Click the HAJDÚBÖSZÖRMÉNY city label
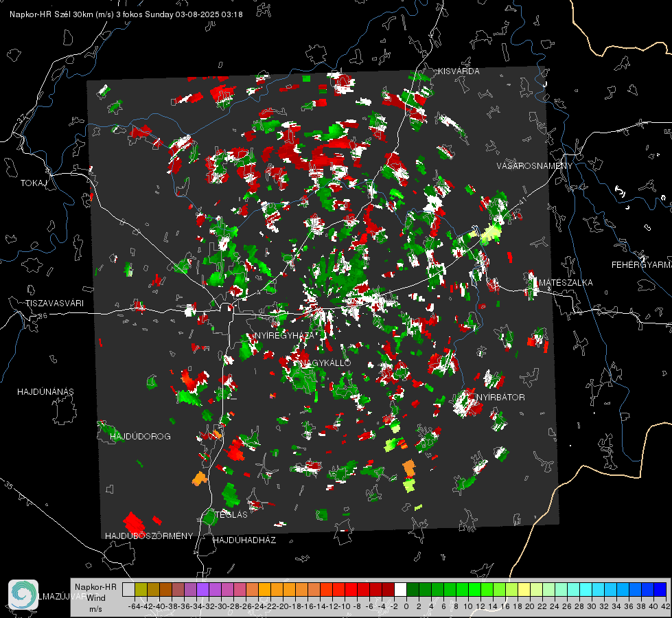The width and height of the screenshot is (672, 618). (149, 536)
